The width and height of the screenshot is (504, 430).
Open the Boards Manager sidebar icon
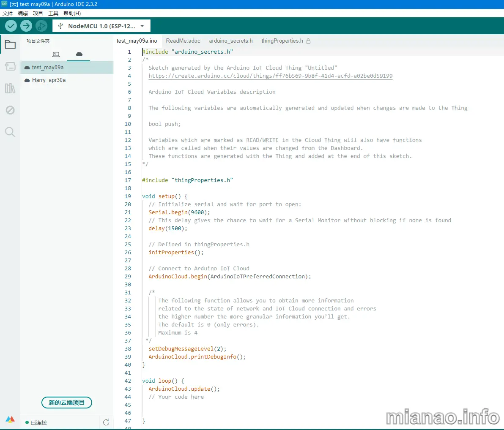[x=10, y=66]
